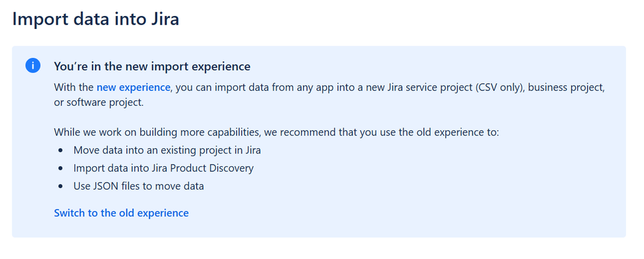This screenshot has height=259, width=644.
Task: Switch to the old experience
Action: pos(121,213)
